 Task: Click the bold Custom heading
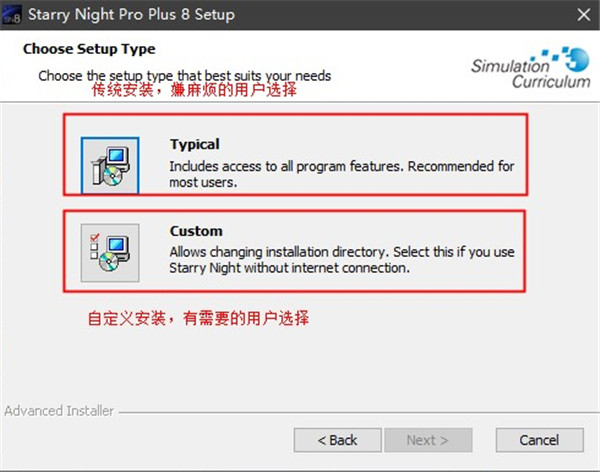196,231
